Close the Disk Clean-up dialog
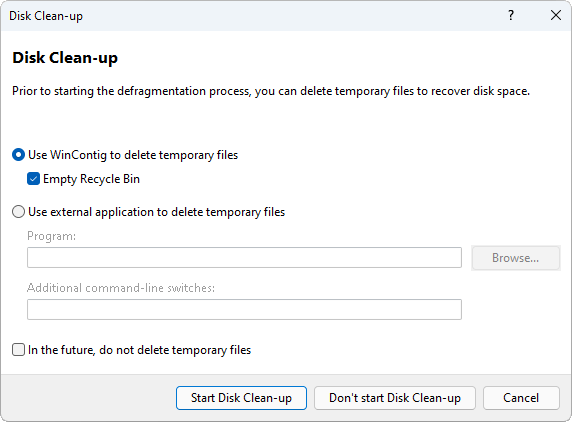The width and height of the screenshot is (572, 422). pyautogui.click(x=556, y=15)
